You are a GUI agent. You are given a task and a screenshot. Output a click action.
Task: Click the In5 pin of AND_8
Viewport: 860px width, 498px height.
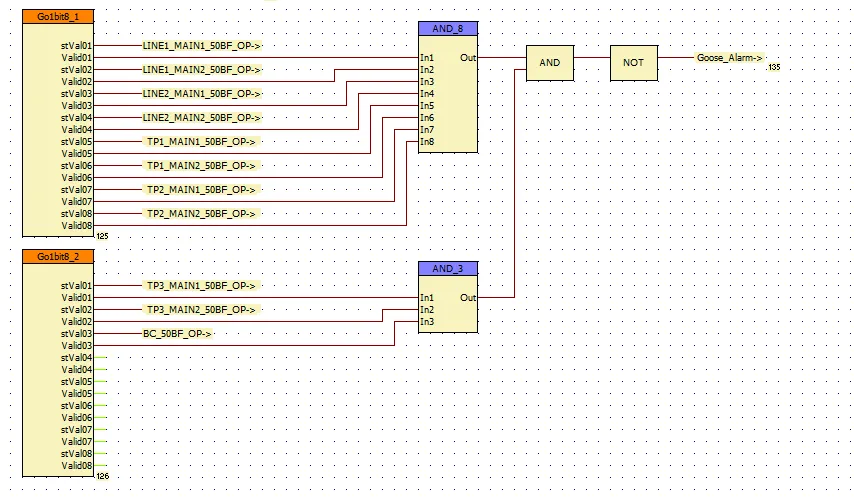[x=427, y=106]
